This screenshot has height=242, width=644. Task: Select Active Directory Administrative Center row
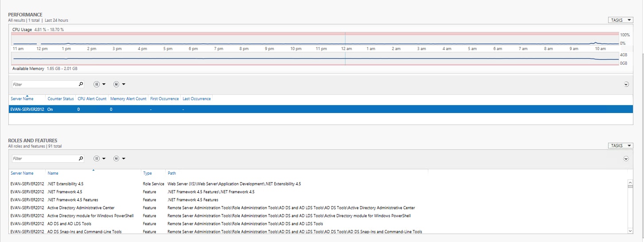[x=317, y=207]
